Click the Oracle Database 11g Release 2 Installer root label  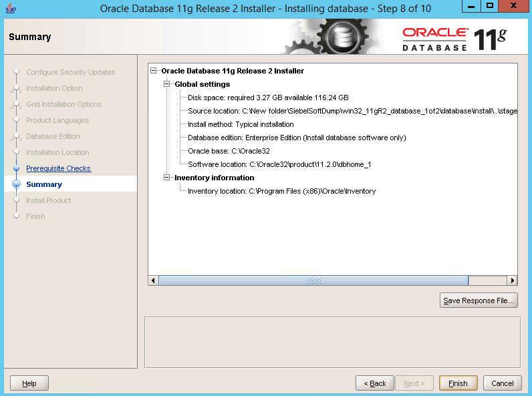[x=233, y=71]
